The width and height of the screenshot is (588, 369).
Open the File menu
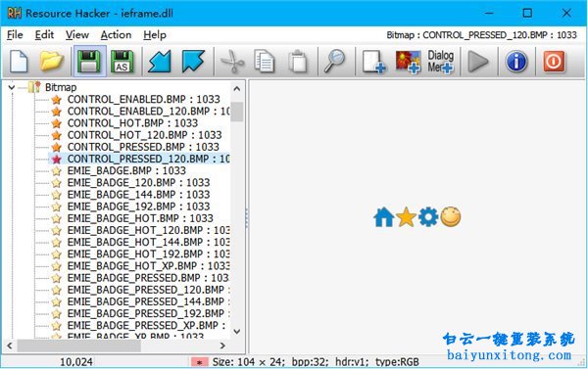point(15,35)
